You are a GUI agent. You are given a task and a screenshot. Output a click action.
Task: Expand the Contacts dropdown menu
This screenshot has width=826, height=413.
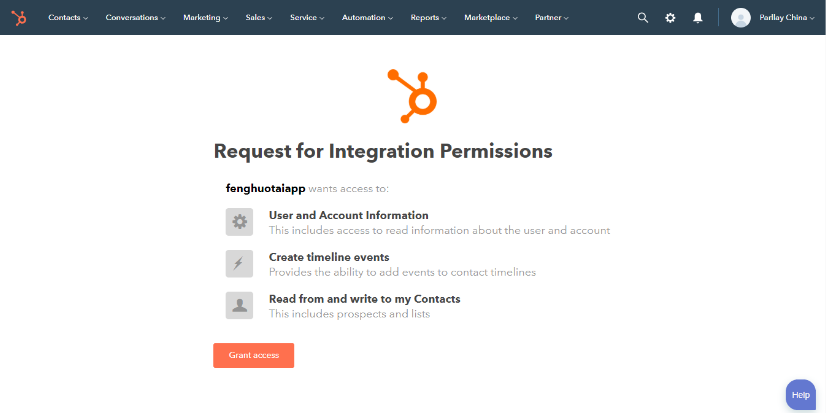(68, 18)
